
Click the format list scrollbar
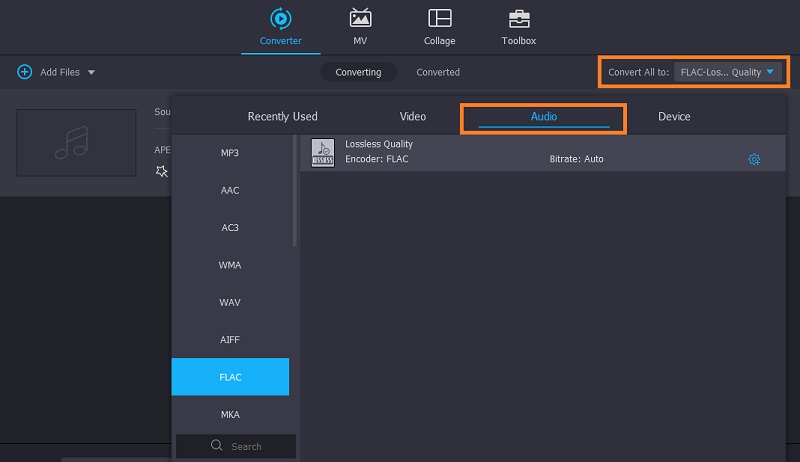tap(295, 190)
